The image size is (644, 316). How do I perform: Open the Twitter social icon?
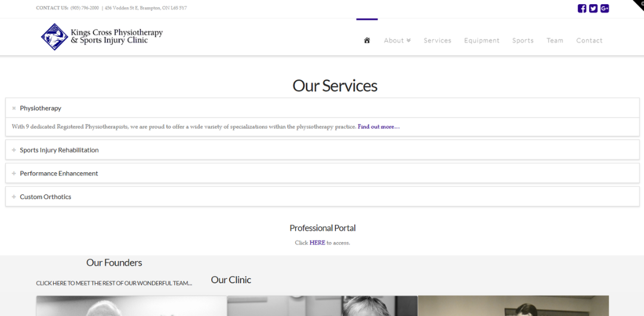pos(593,8)
